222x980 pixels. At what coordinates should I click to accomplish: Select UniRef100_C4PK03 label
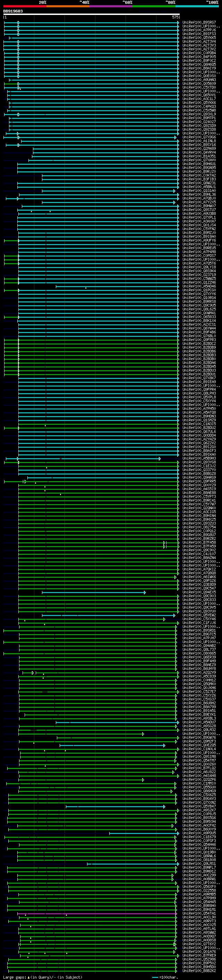[199, 106]
